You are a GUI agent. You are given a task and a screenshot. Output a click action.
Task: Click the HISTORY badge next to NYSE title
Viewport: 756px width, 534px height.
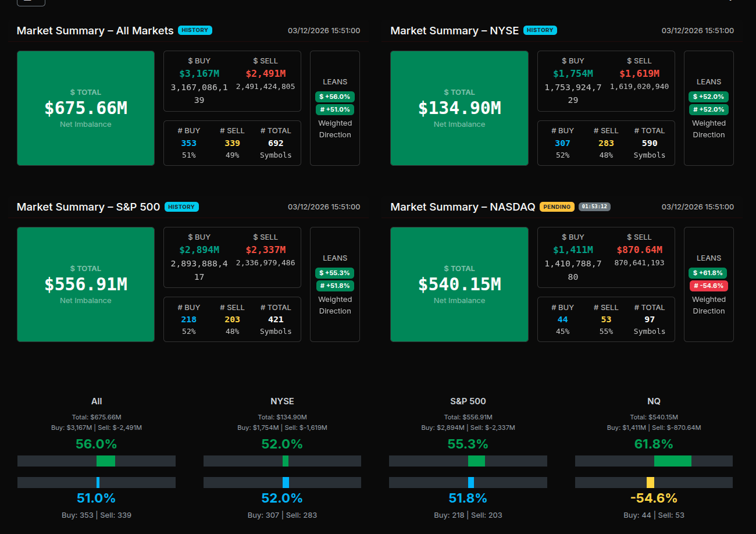[x=540, y=30]
